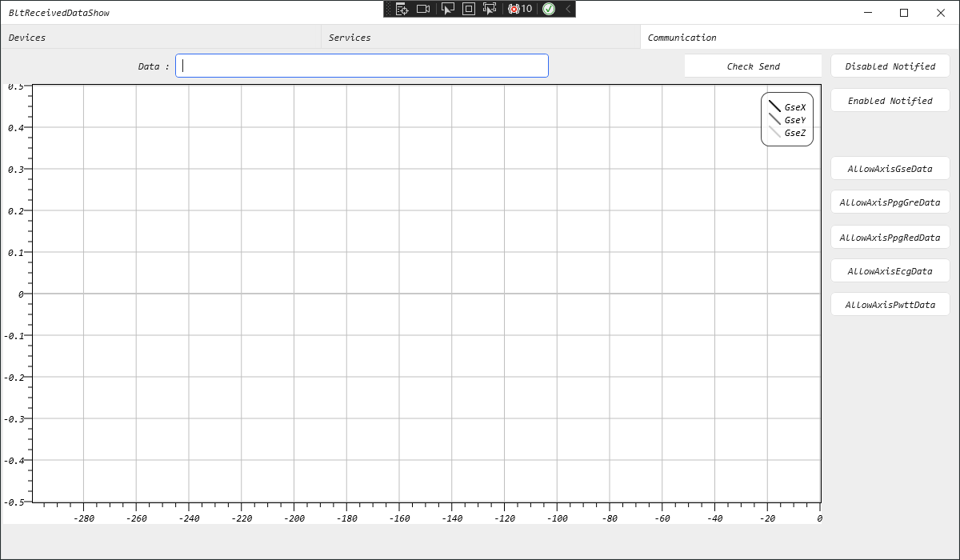
Task: Select the Communication tab
Action: point(799,38)
